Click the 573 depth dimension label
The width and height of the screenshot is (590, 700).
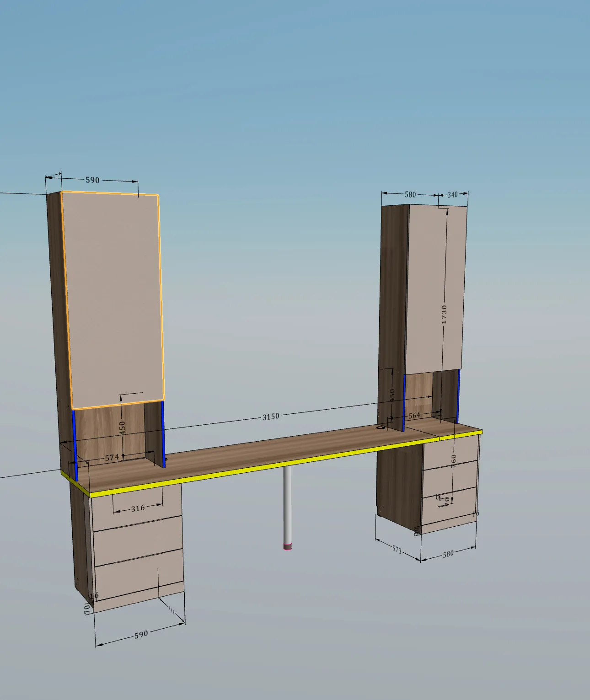coord(397,550)
